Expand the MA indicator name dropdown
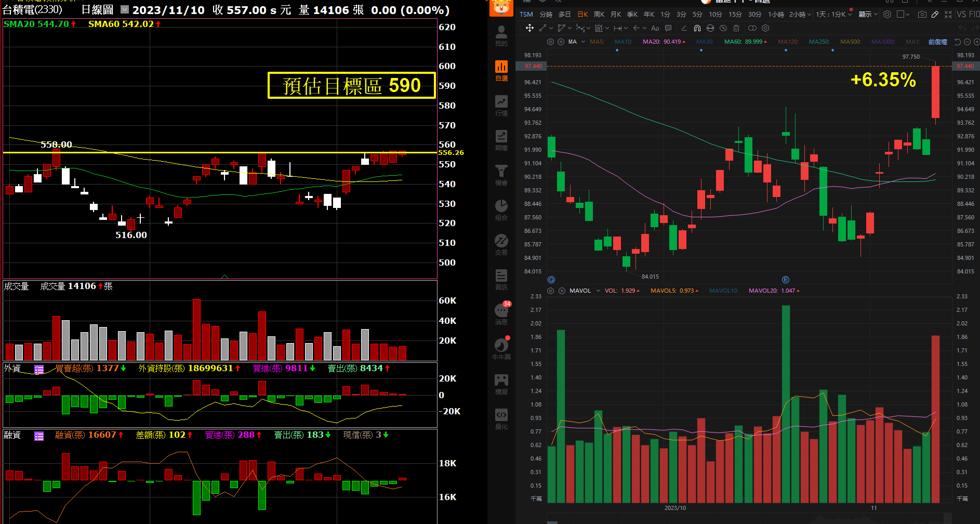The height and width of the screenshot is (524, 980). pyautogui.click(x=583, y=42)
